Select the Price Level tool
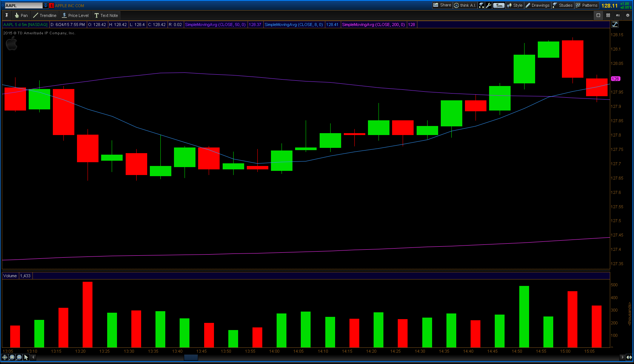The image size is (634, 364). 75,15
